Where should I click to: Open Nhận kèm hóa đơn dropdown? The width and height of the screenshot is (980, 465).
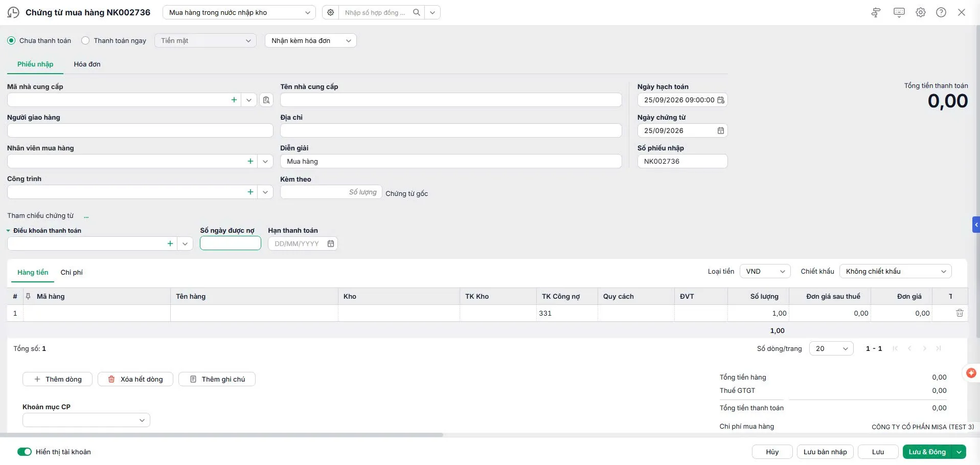(311, 40)
